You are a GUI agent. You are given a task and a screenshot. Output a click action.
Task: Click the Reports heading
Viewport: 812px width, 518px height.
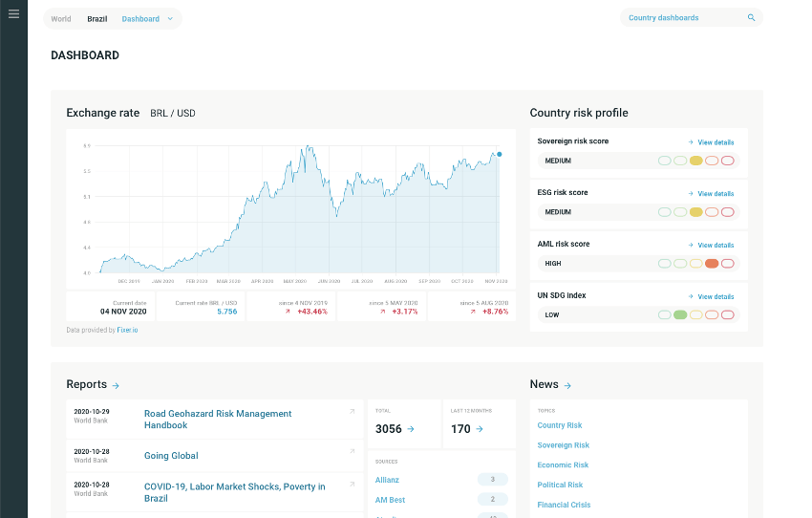click(x=87, y=384)
